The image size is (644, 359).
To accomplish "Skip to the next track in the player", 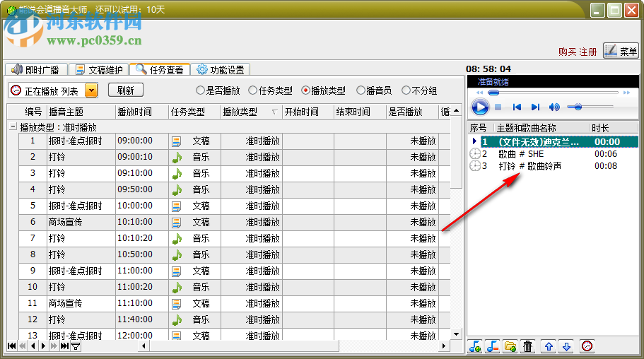I will 535,107.
